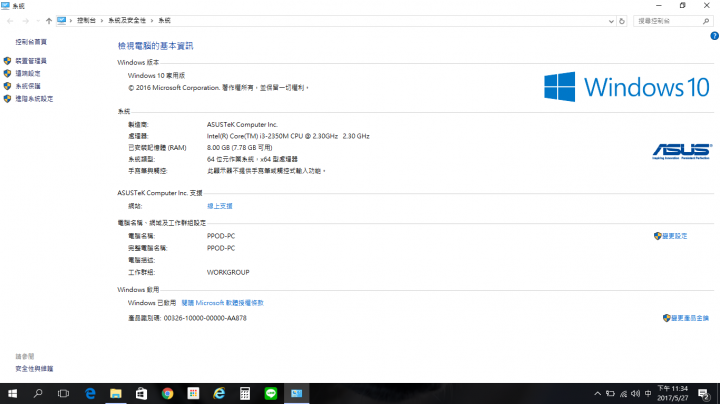Click the magnifier icon in search box
The width and height of the screenshot is (720, 404).
(x=706, y=21)
